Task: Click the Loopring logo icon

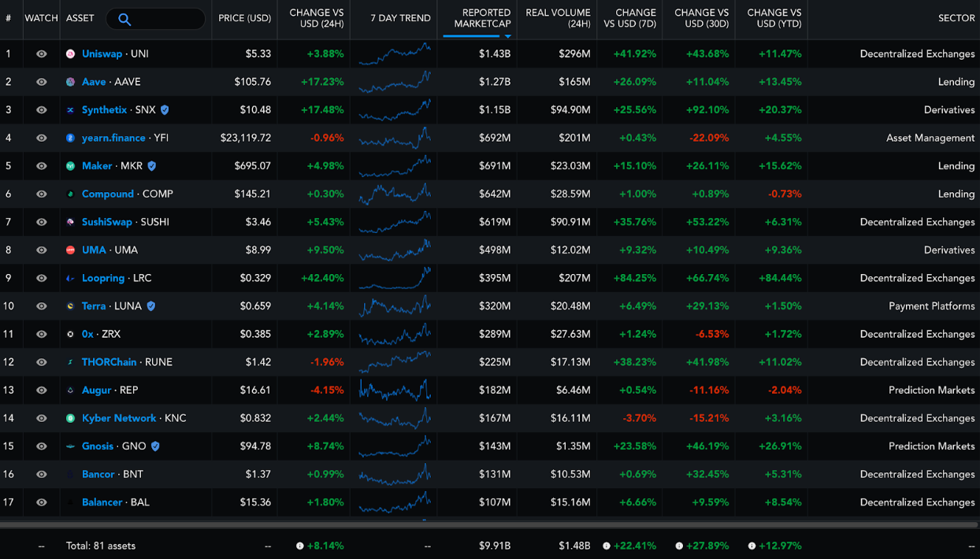Action: (x=70, y=278)
